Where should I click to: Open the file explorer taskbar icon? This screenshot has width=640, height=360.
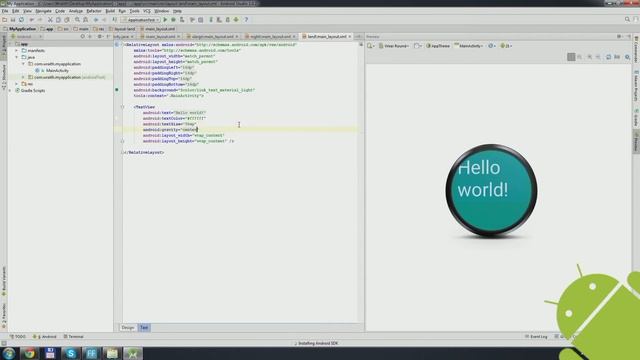pos(112,353)
